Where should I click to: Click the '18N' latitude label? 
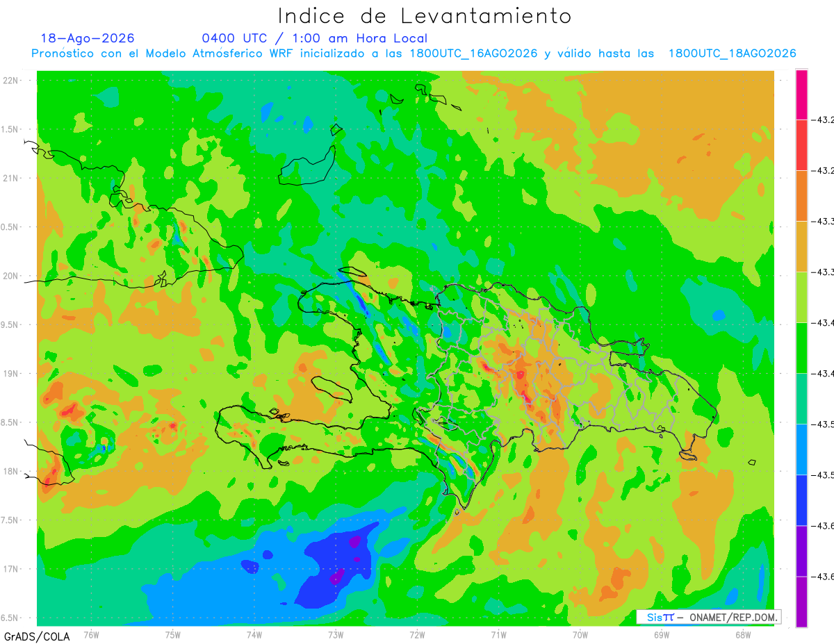[x=12, y=472]
